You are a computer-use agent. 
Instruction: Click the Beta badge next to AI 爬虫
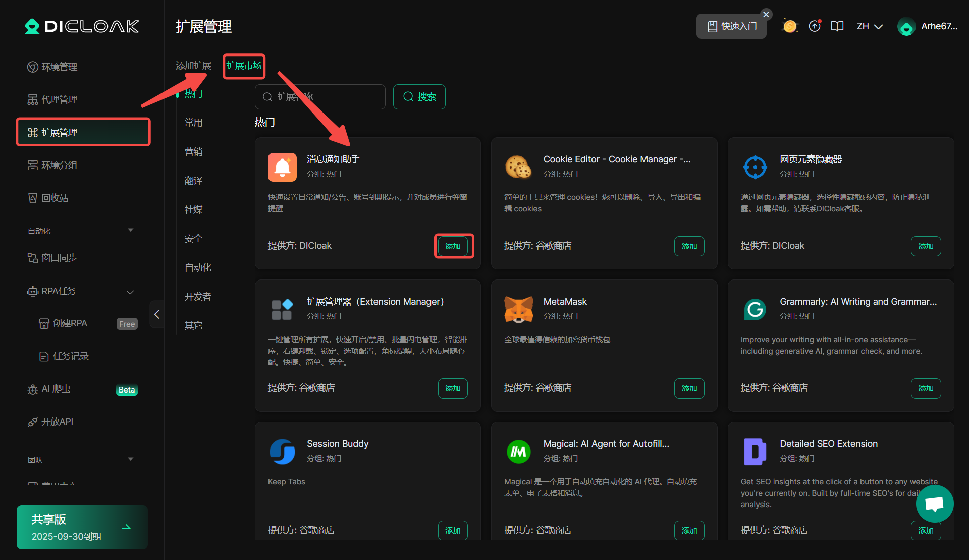pos(127,390)
